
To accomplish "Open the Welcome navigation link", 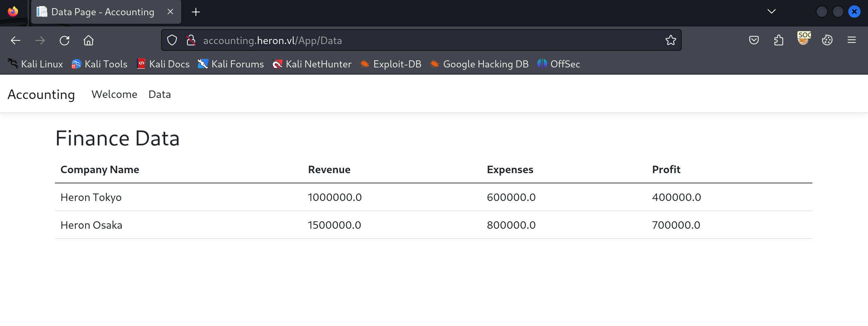I will pos(114,94).
